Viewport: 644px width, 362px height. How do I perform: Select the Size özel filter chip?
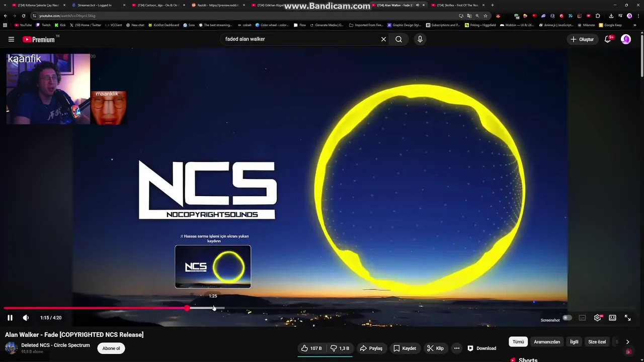tap(597, 342)
